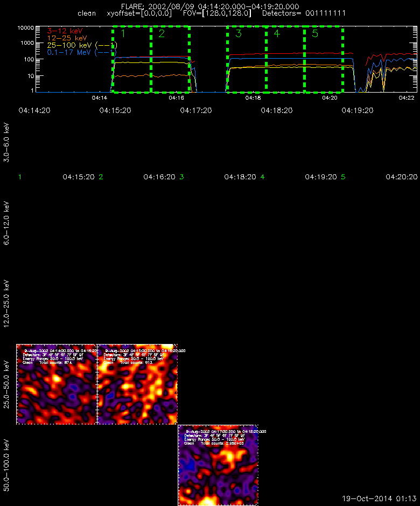The width and height of the screenshot is (420, 506).
Task: Click interval number 1 inside the light curve plot
Action: tap(123, 33)
